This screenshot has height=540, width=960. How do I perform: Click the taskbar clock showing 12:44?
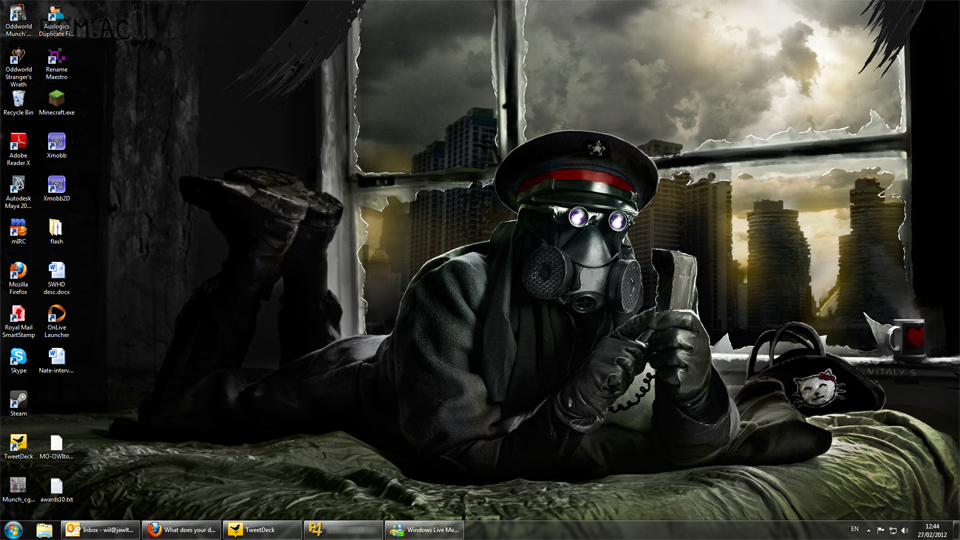[932, 530]
